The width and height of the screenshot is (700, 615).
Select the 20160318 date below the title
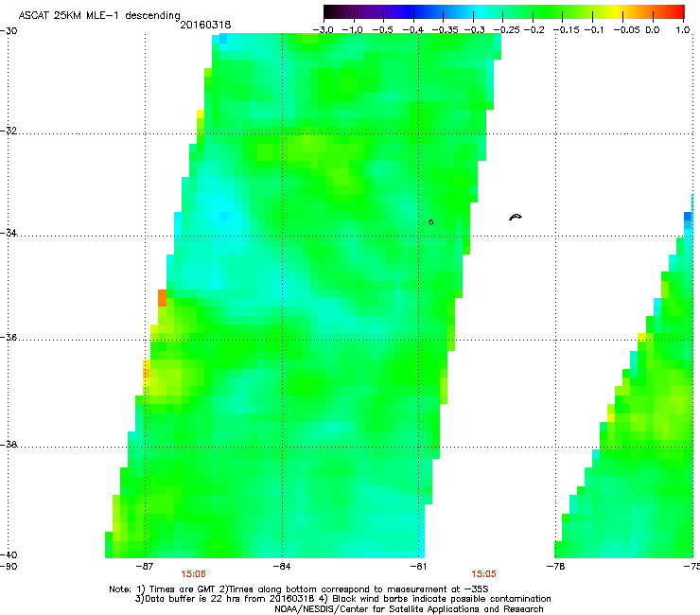click(x=205, y=25)
